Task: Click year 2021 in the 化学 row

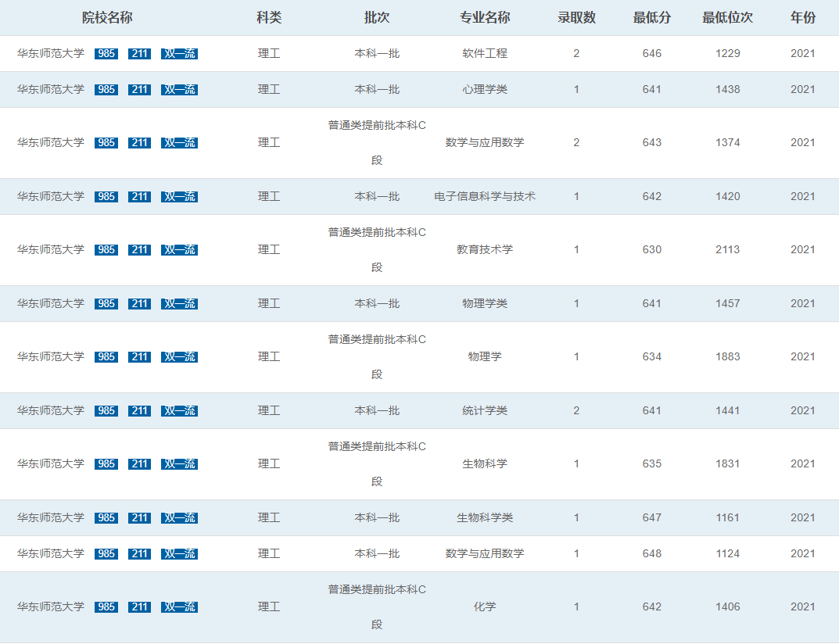Action: tap(802, 606)
